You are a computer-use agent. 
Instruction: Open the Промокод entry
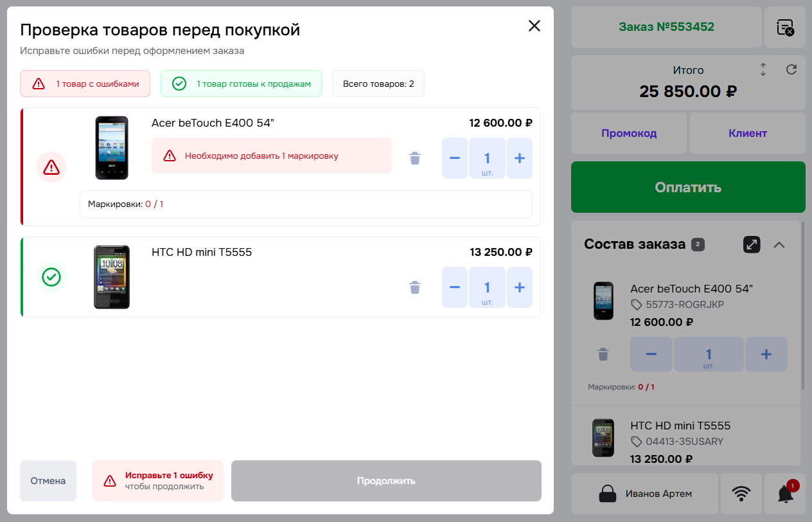coord(629,133)
